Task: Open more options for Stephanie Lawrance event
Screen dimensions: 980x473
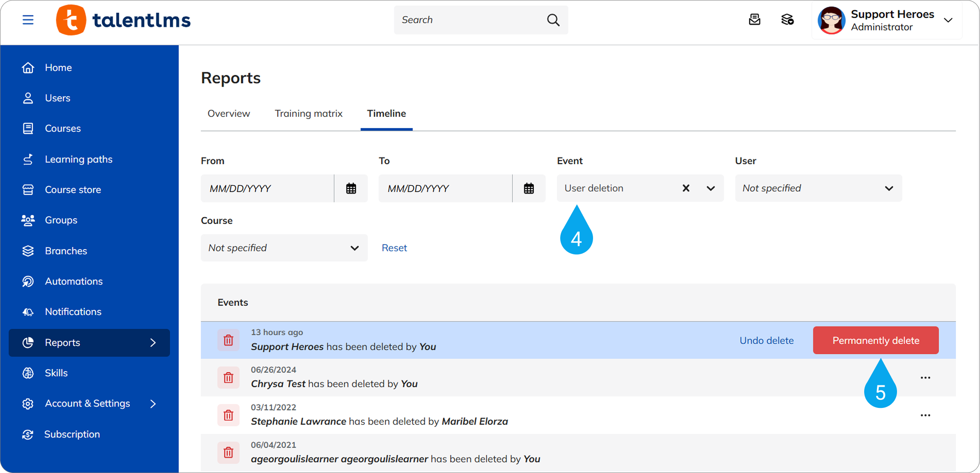Action: pyautogui.click(x=925, y=415)
